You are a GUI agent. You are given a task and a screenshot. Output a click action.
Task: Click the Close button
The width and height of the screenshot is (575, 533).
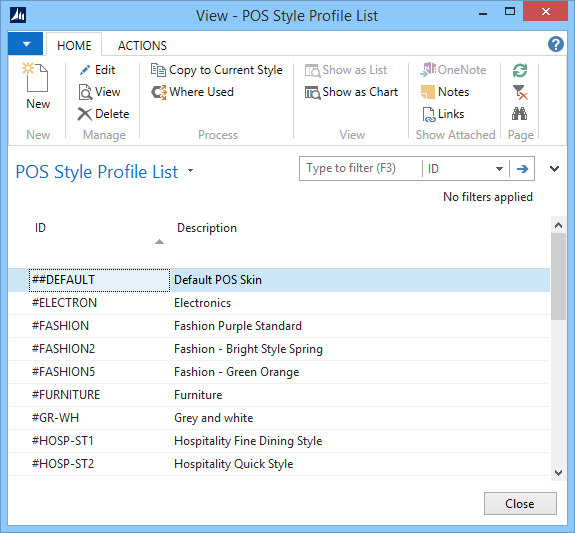pyautogui.click(x=520, y=503)
